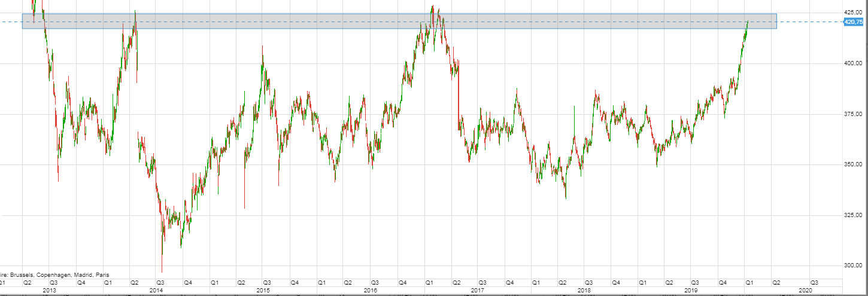Click the 375,00 price axis label
The height and width of the screenshot is (296, 868).
852,114
